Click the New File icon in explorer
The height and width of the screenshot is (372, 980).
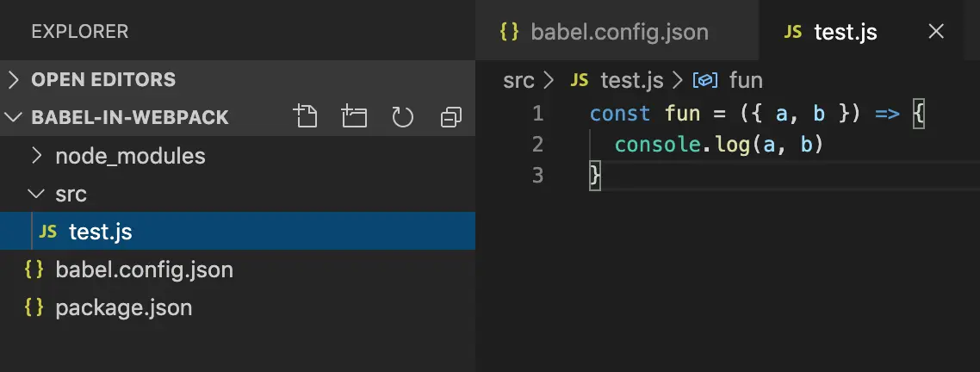point(305,116)
